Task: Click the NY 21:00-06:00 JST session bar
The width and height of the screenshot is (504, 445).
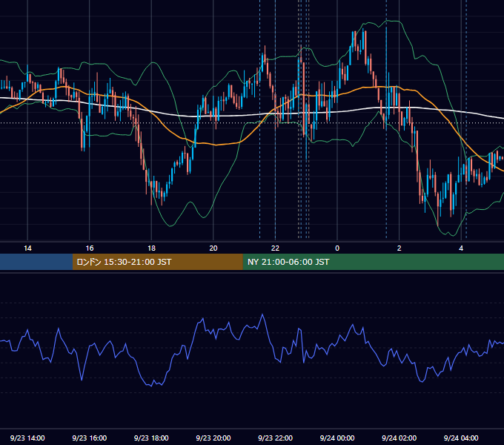Action: point(373,262)
